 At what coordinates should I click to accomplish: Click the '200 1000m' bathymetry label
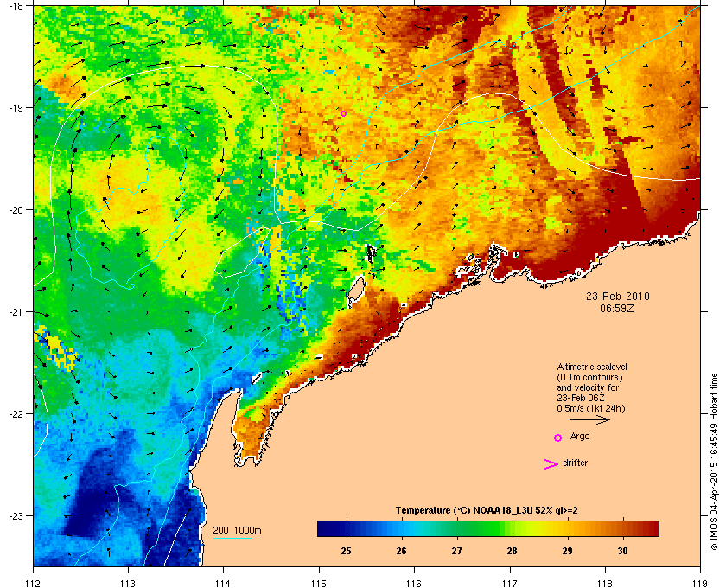[237, 530]
